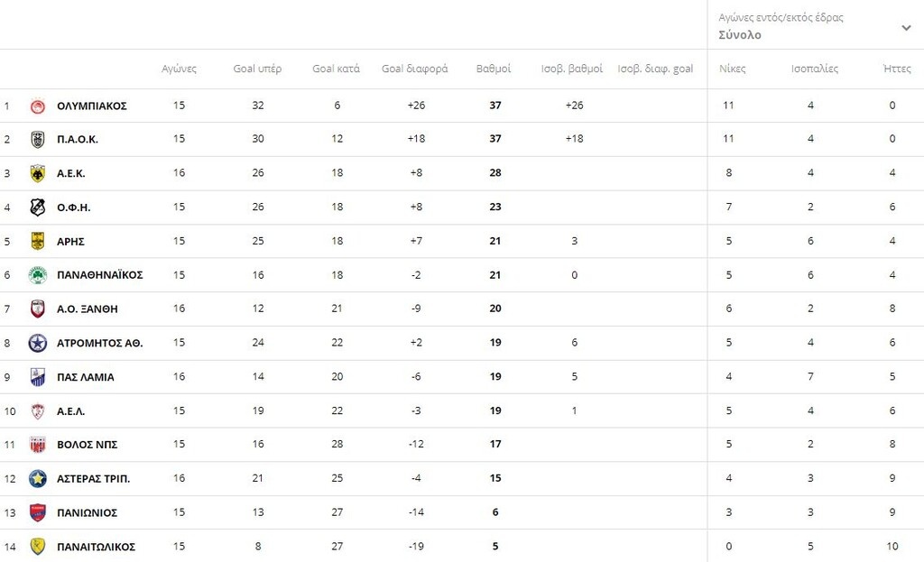Sort by the Βαθμοί column header
This screenshot has height=562, width=924.
pyautogui.click(x=494, y=69)
